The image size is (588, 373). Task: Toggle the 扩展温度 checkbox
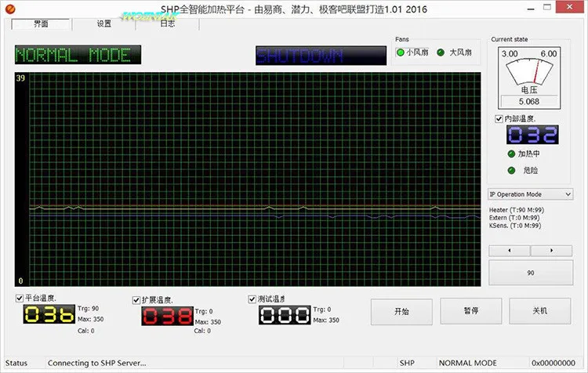136,299
